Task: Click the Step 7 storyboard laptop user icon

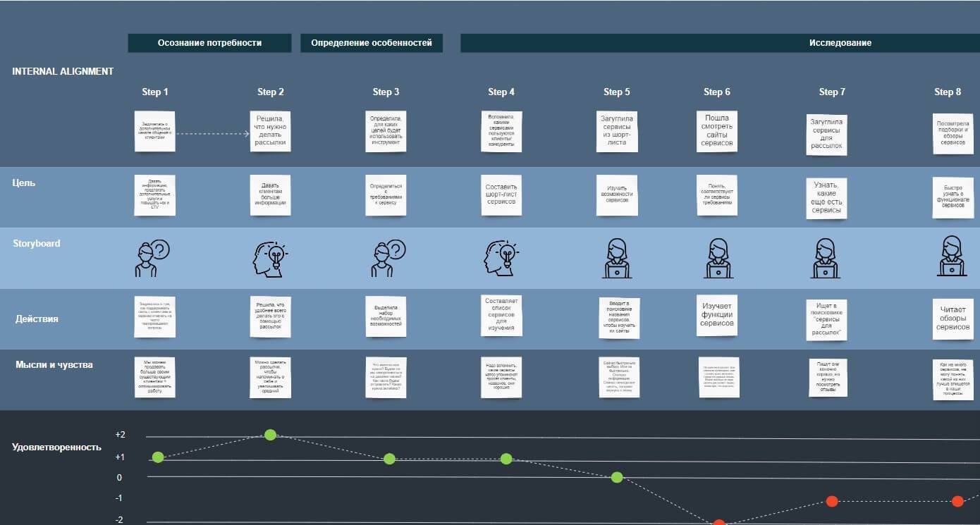Action: point(826,259)
